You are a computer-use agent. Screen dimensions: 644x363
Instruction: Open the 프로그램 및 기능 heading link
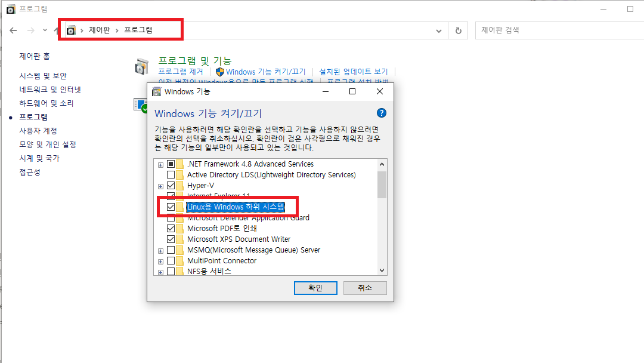click(195, 61)
